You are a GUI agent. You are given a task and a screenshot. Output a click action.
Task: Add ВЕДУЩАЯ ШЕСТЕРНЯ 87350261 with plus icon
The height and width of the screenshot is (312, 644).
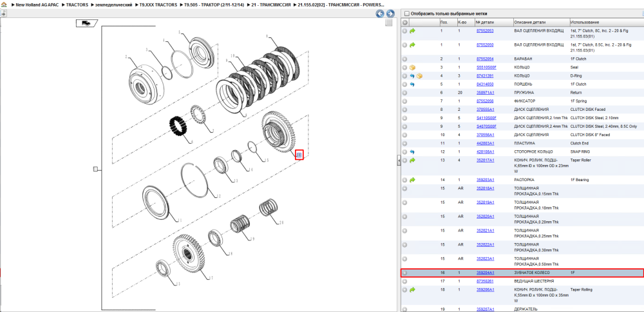[405, 281]
